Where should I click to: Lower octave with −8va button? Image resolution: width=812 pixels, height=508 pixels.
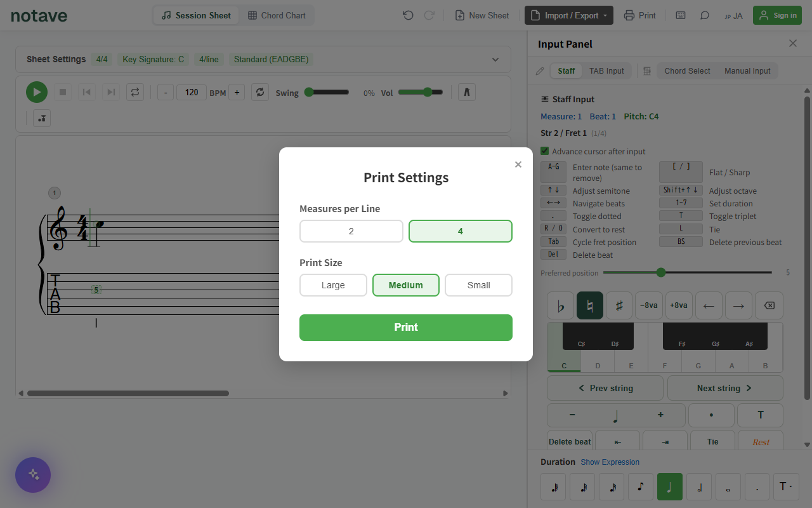[649, 305]
